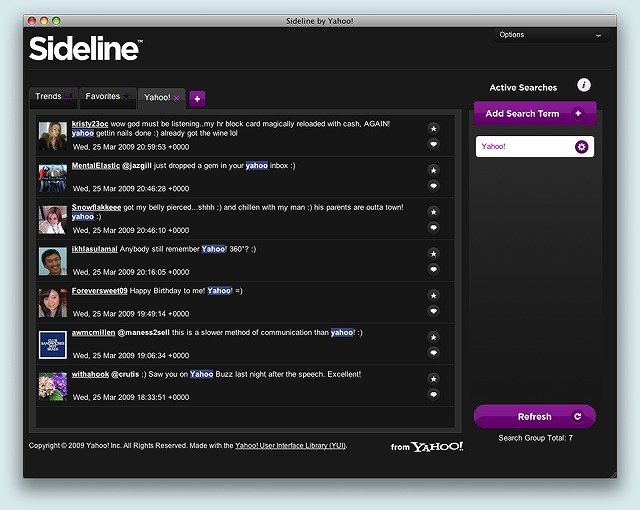
Task: Click @maness2sell mention in awmcmillen tweet
Action: click(x=143, y=333)
